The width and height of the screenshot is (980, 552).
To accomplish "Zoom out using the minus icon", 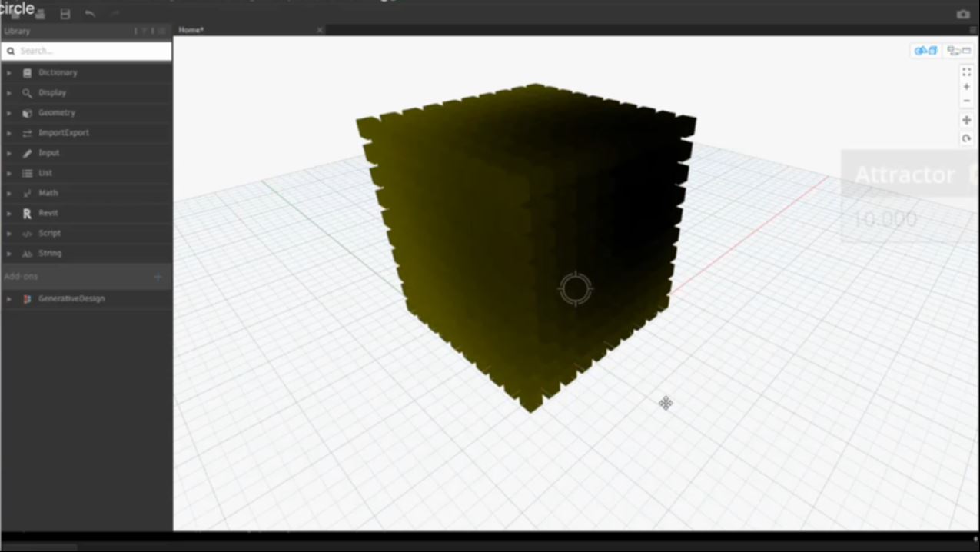I will click(966, 101).
